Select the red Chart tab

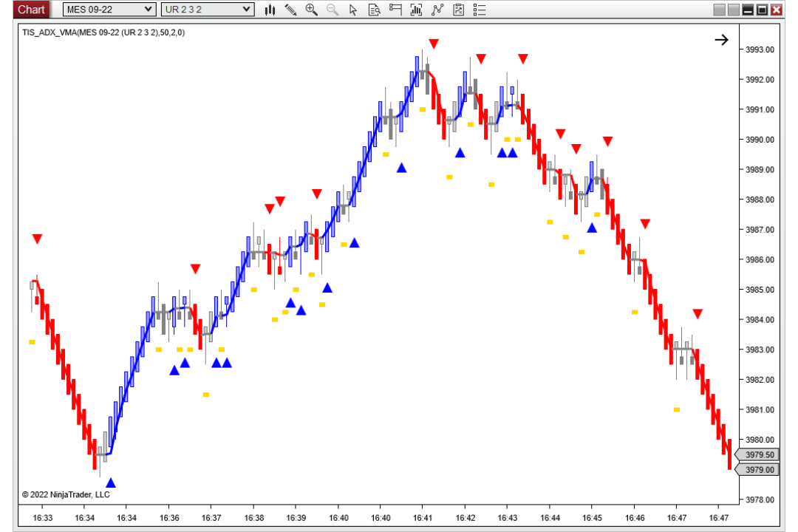[31, 9]
